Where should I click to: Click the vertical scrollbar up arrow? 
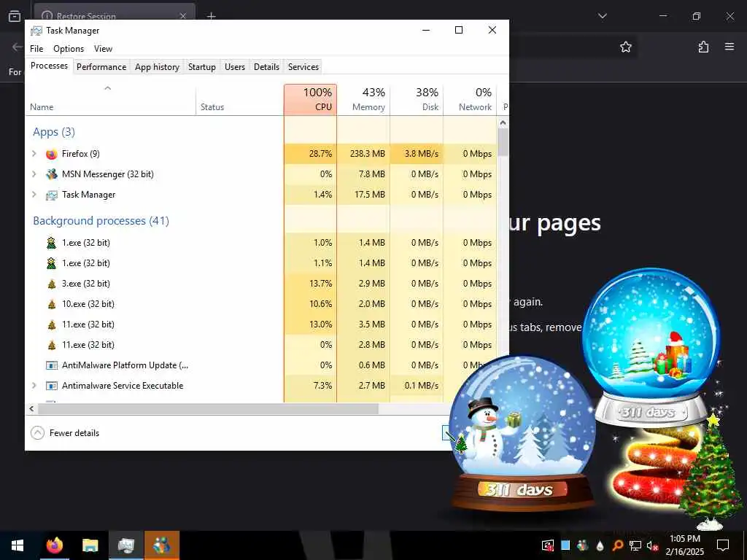[x=503, y=122]
